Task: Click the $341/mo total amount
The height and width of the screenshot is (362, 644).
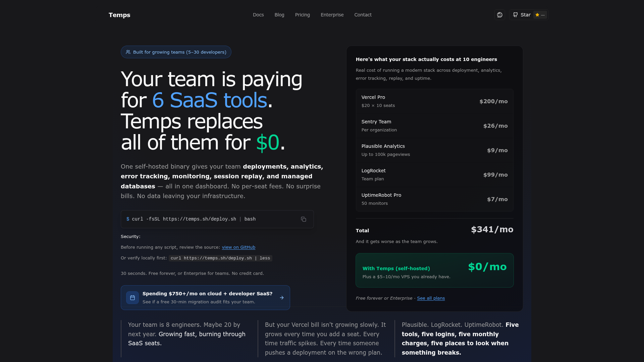Action: tap(492, 230)
